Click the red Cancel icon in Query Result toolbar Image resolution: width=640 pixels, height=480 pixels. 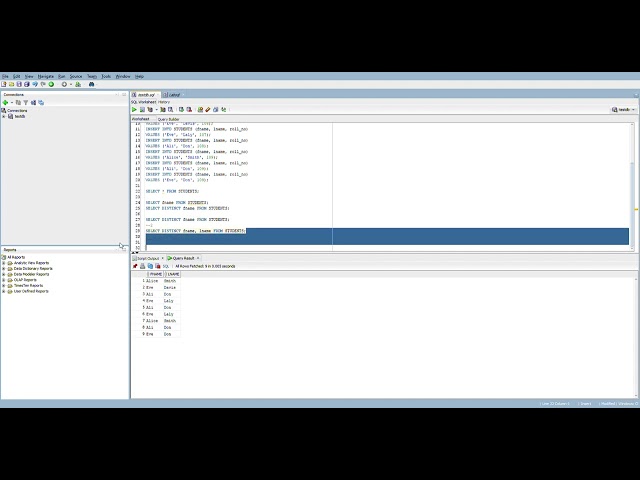tap(158, 266)
